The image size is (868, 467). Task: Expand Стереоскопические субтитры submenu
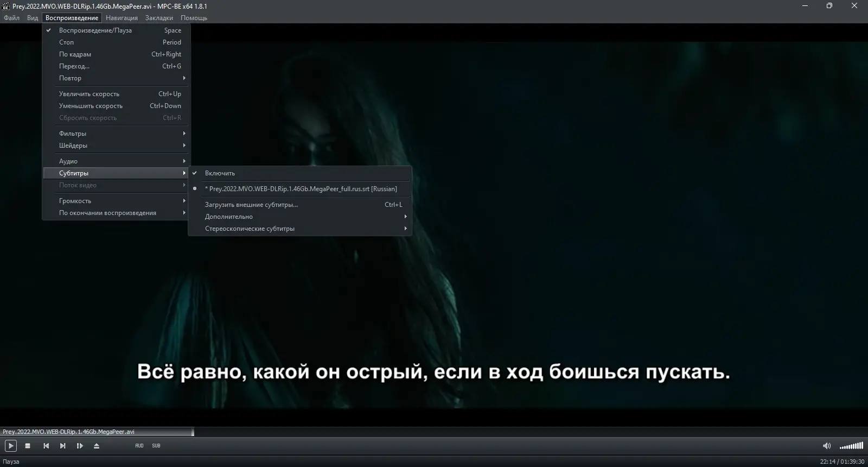pos(300,229)
